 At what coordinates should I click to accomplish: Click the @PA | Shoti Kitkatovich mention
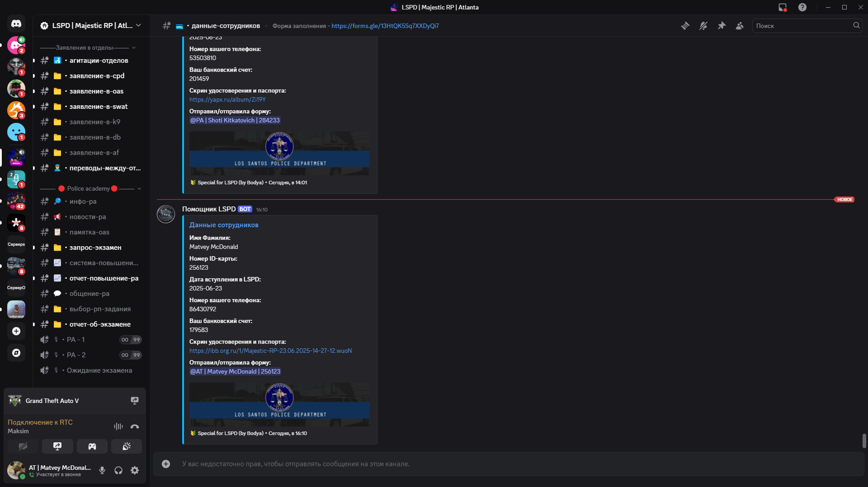[x=235, y=120]
